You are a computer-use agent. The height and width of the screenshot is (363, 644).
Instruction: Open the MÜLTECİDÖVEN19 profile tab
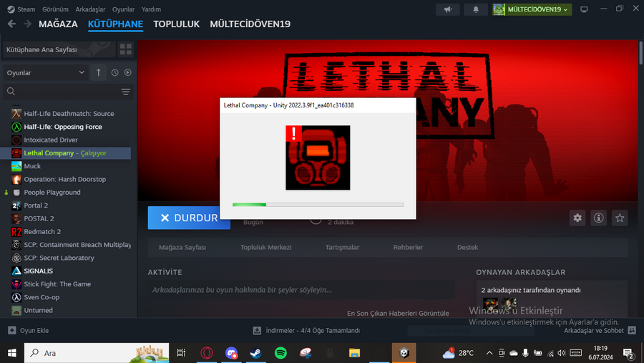tap(250, 24)
